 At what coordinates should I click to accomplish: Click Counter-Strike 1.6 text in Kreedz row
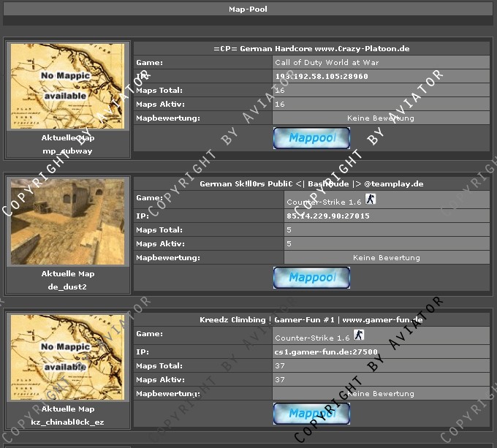pyautogui.click(x=312, y=338)
